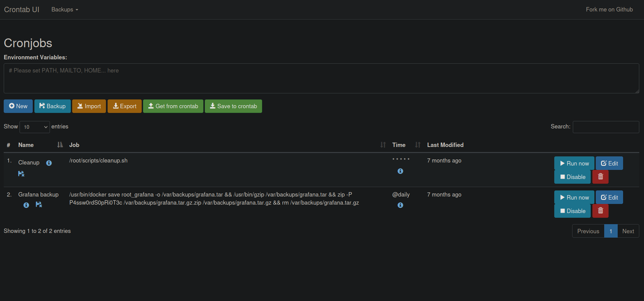Open the Fork me on Github link

[609, 9]
